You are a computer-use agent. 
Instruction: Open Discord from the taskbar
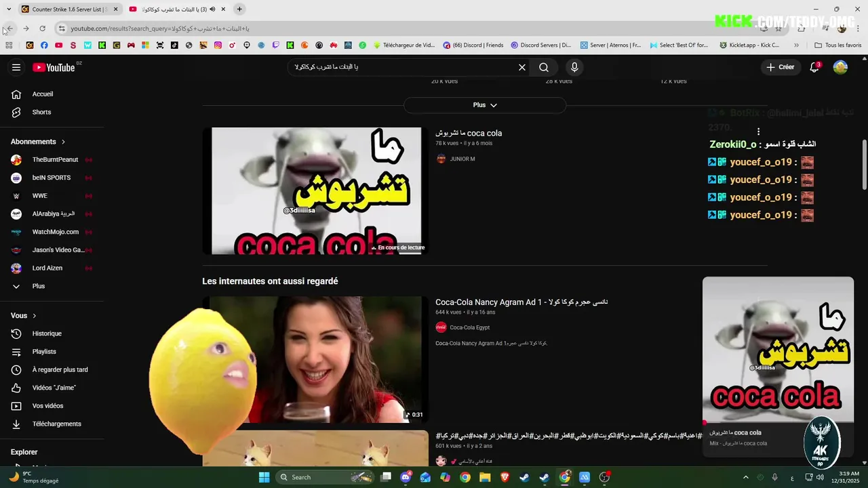[x=406, y=477]
